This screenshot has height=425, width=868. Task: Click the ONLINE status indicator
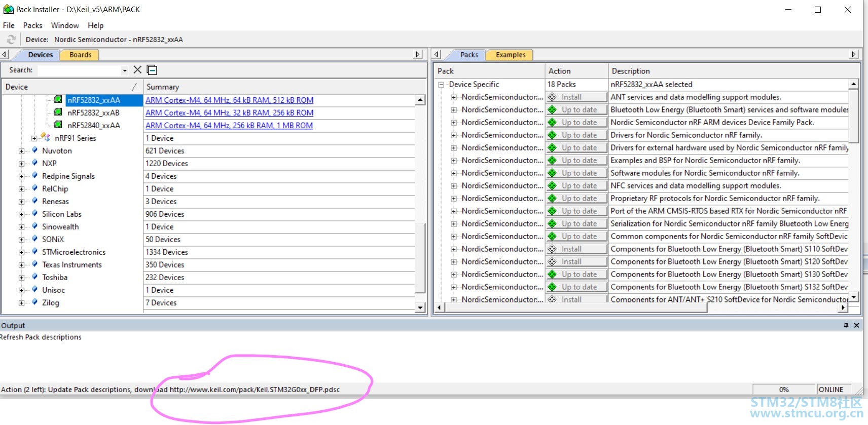click(830, 390)
